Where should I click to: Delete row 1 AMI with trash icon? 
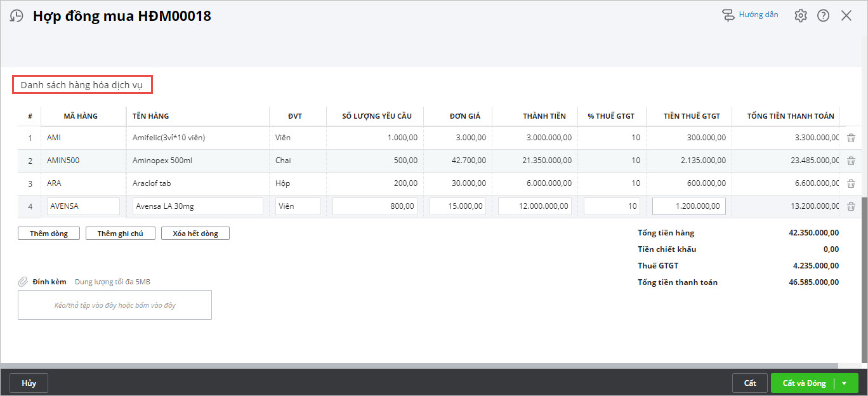point(851,138)
